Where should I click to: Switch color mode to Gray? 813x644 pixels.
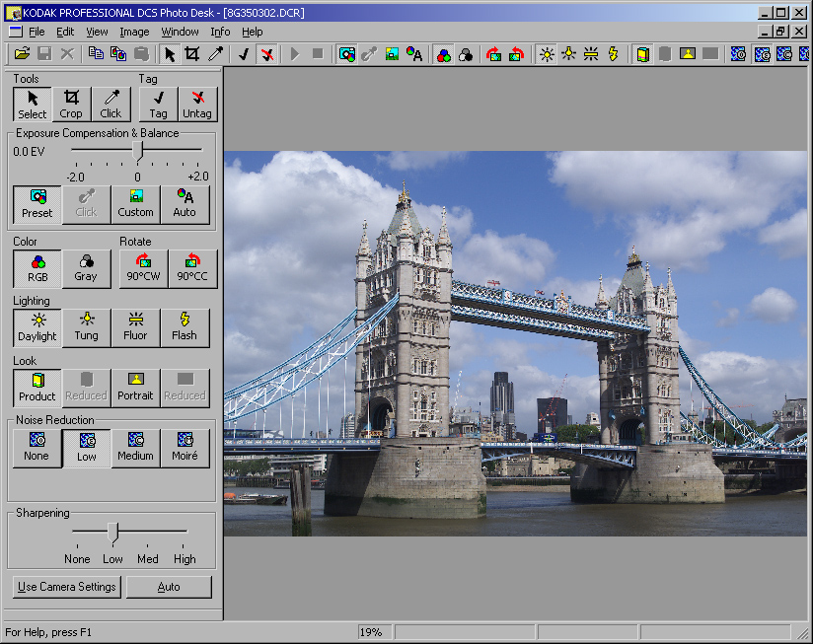(x=86, y=268)
